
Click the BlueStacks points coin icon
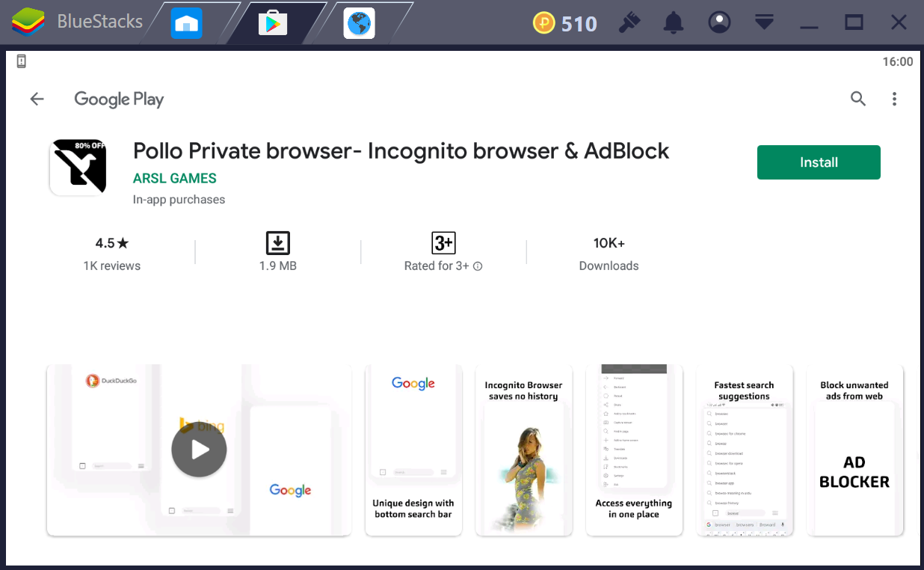[x=543, y=23]
